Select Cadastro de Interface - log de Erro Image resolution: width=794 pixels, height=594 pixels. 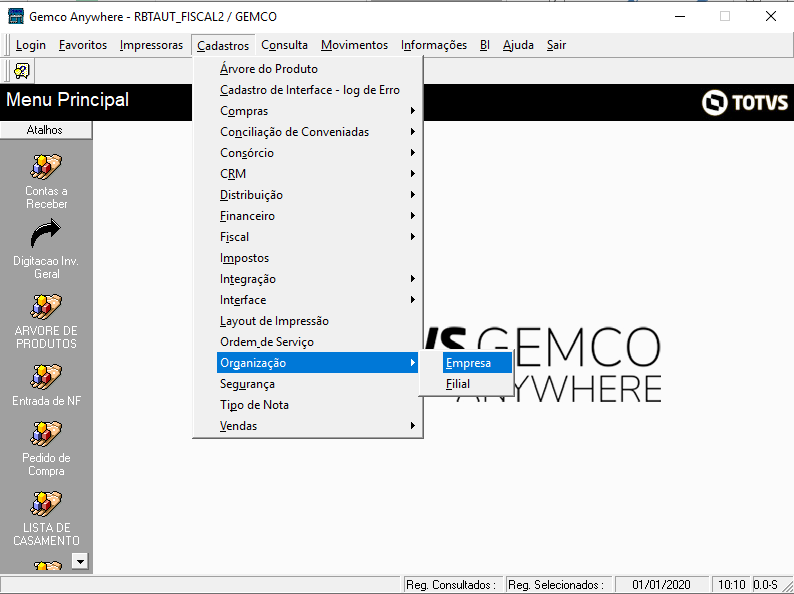click(x=317, y=90)
